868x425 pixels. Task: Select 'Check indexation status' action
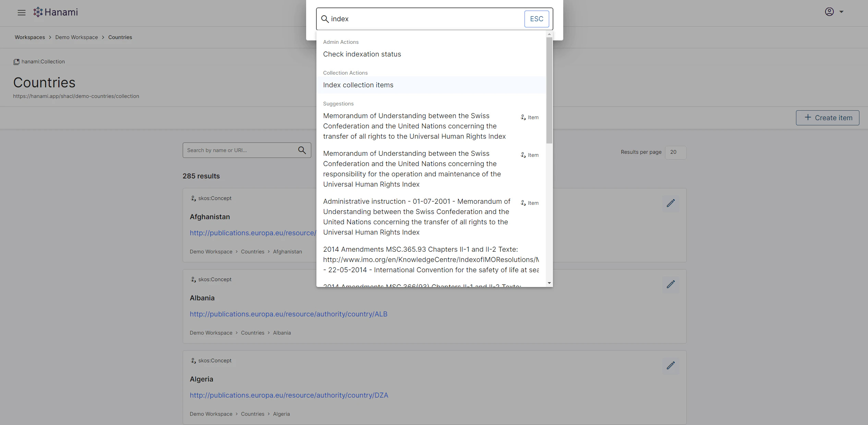tap(362, 54)
